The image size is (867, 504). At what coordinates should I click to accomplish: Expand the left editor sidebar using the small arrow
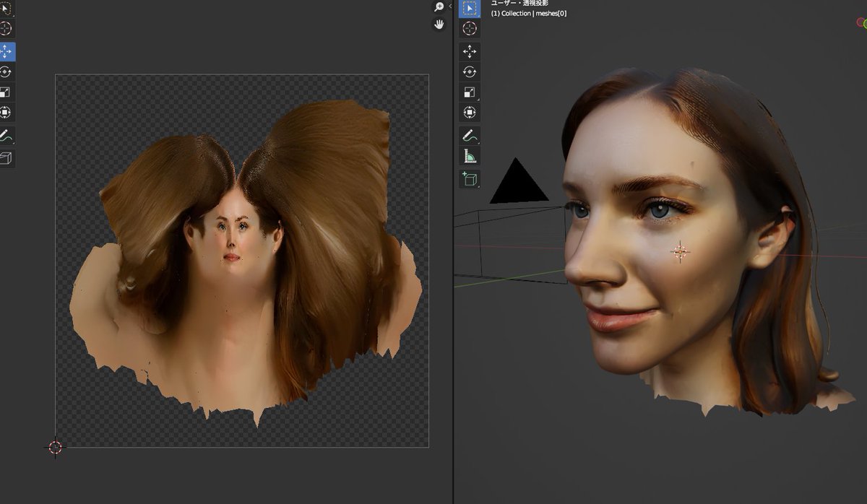coord(450,6)
